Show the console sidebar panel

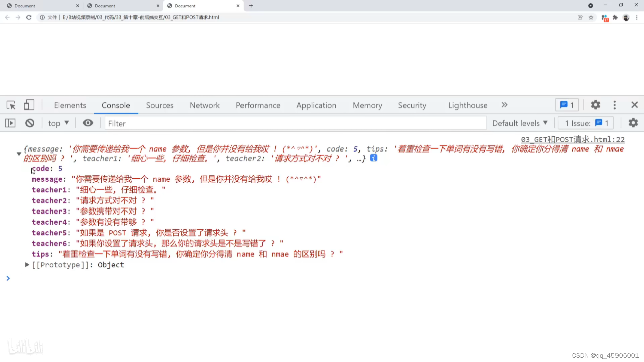pyautogui.click(x=10, y=123)
